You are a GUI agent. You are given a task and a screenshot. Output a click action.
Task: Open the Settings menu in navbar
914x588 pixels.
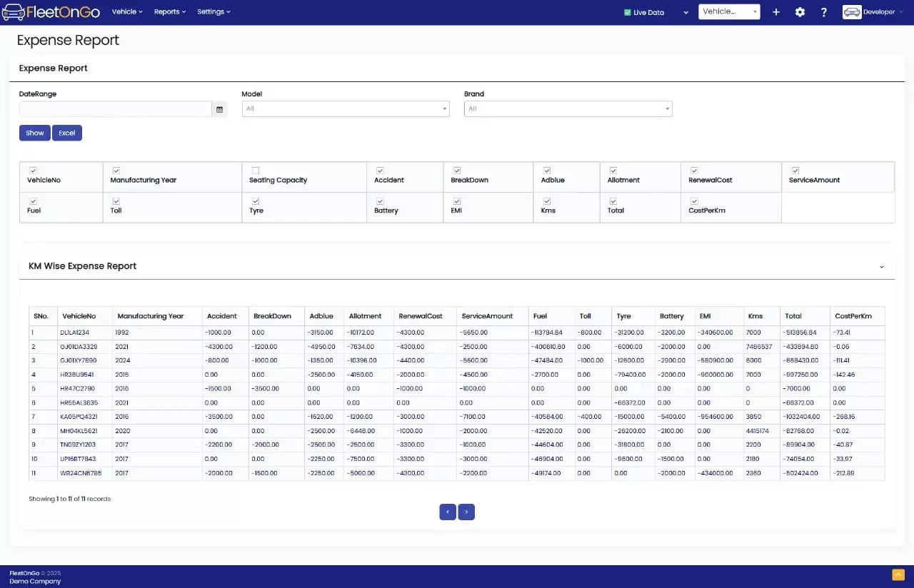214,12
